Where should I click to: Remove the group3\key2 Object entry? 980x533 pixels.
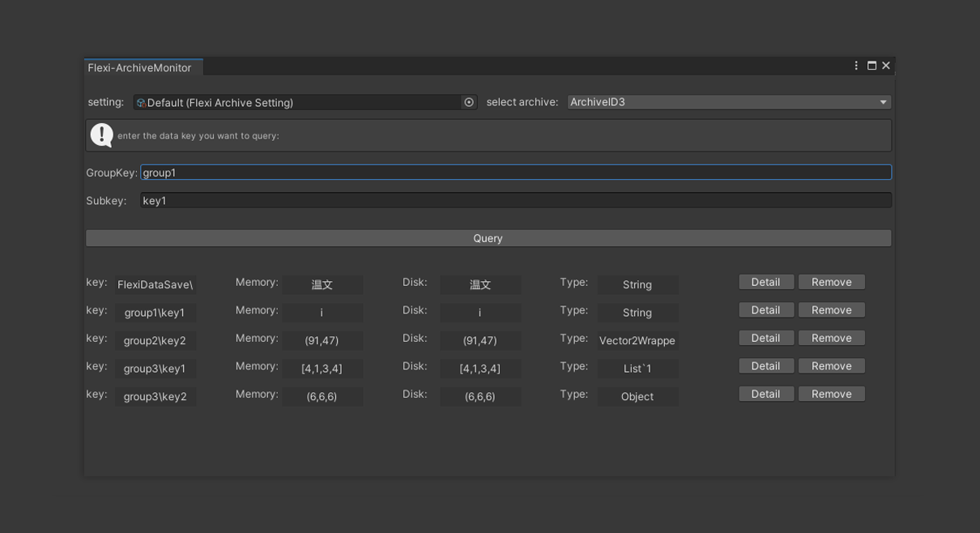click(x=831, y=394)
